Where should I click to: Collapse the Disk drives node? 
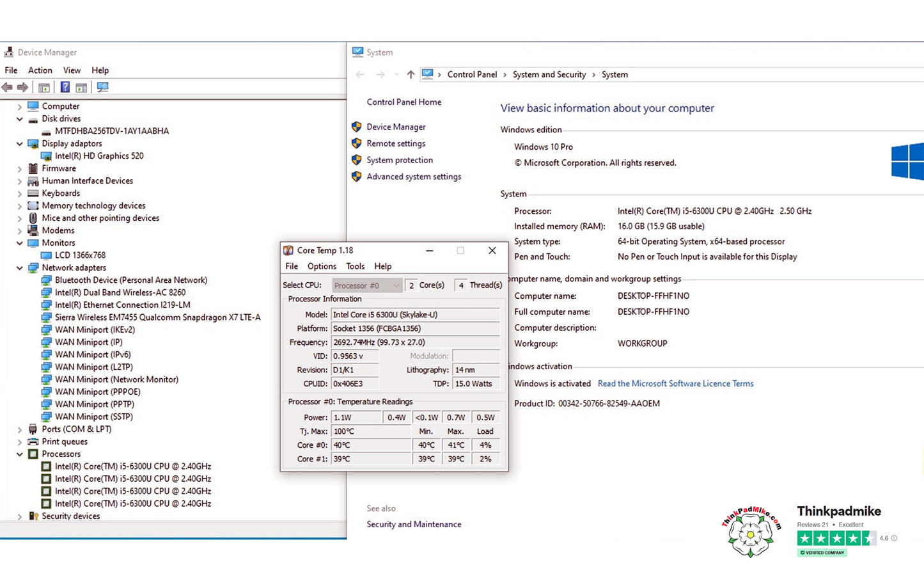(19, 119)
